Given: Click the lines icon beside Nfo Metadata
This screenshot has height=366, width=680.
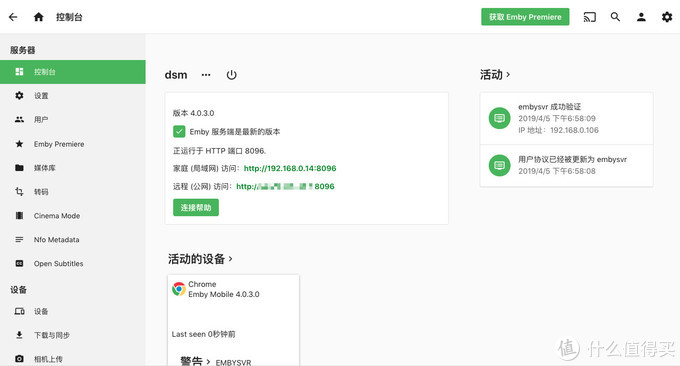Looking at the screenshot, I should click(x=19, y=239).
